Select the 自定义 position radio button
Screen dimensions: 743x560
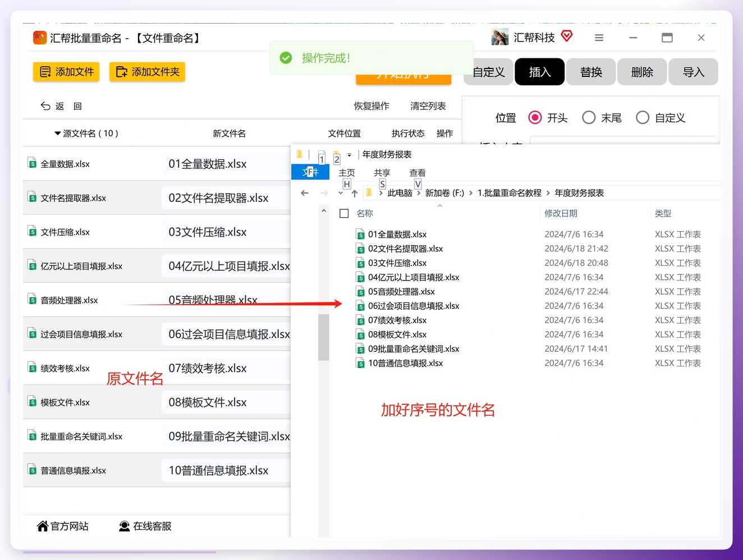click(x=643, y=117)
